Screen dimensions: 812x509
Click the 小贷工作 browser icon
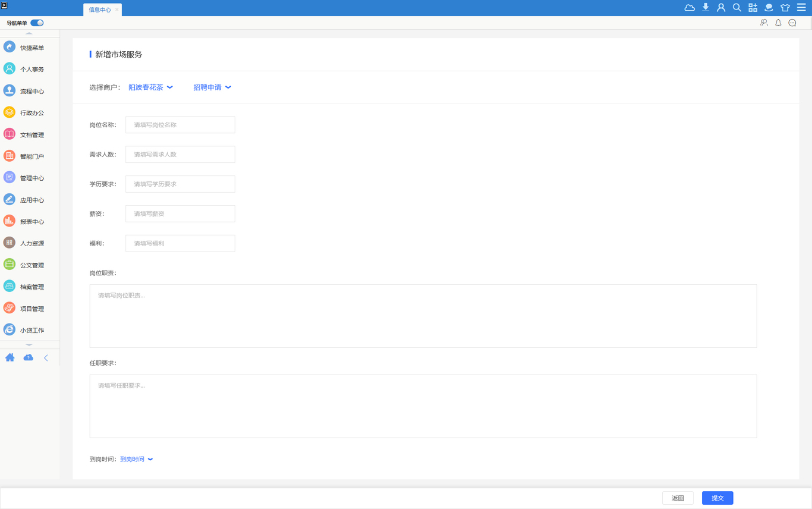pos(10,330)
